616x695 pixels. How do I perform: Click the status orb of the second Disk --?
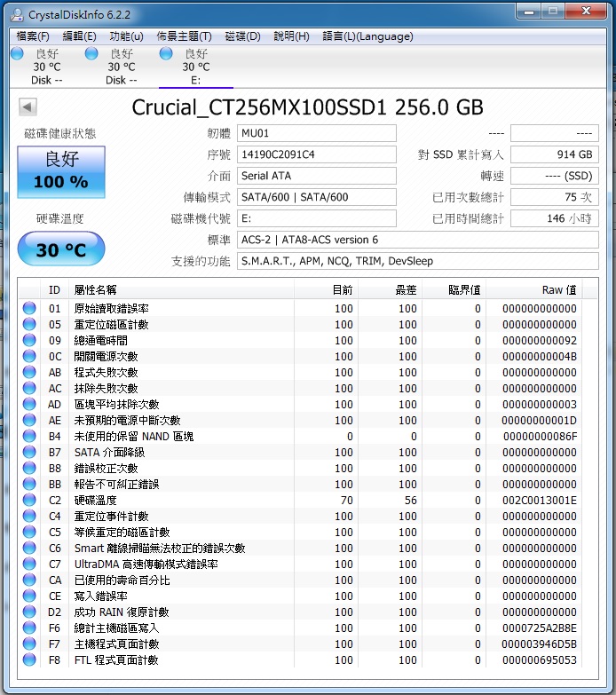(x=91, y=53)
